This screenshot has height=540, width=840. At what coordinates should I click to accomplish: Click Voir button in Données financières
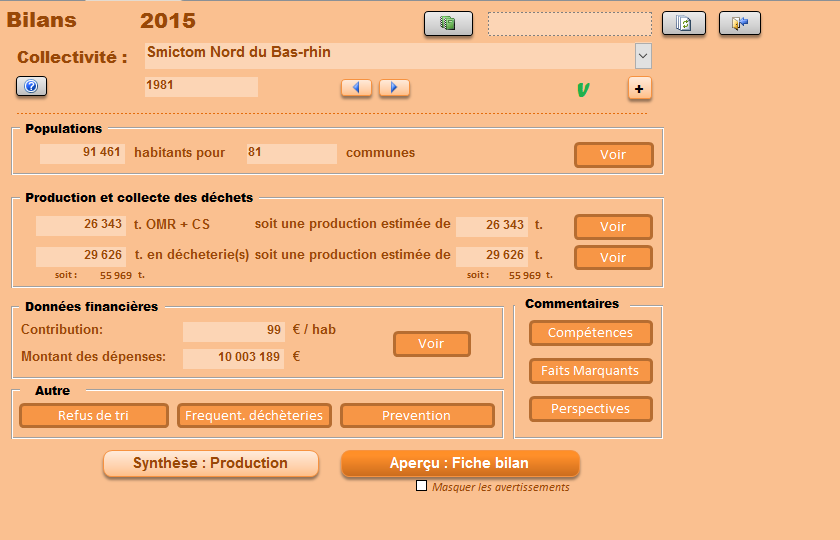[x=431, y=344]
